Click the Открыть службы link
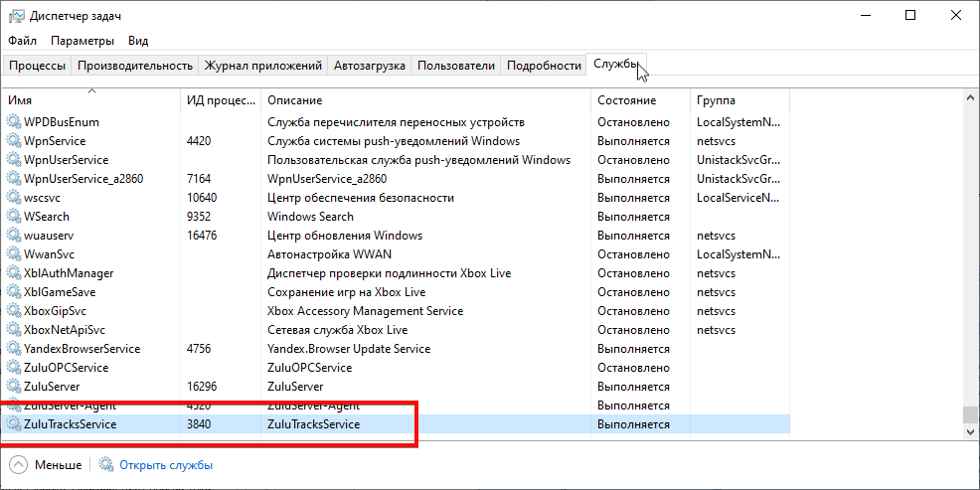The height and width of the screenshot is (490, 980). [x=166, y=465]
